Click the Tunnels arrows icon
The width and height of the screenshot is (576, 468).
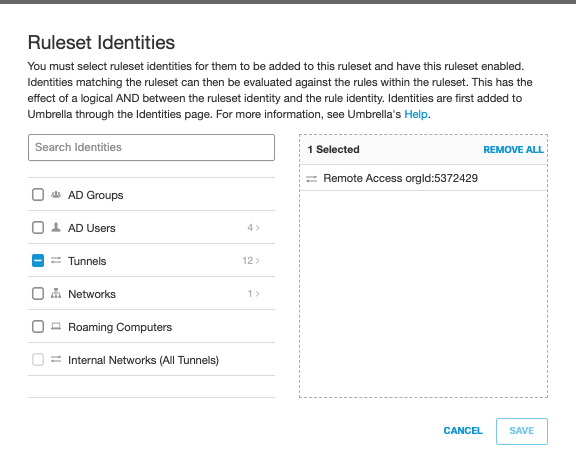pyautogui.click(x=56, y=260)
